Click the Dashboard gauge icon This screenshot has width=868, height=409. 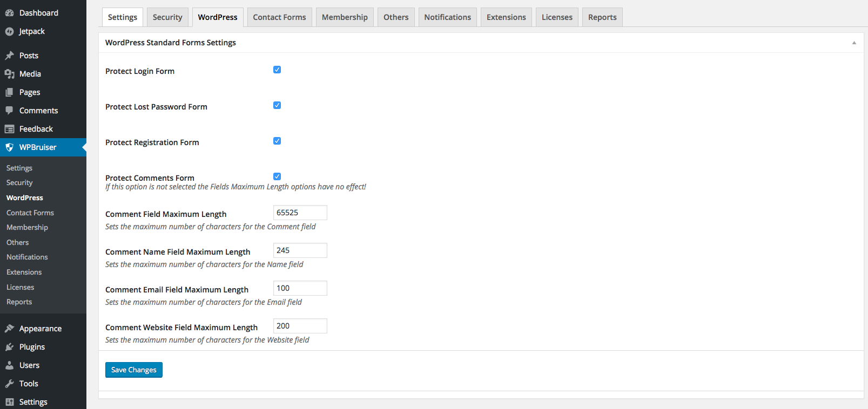tap(9, 13)
